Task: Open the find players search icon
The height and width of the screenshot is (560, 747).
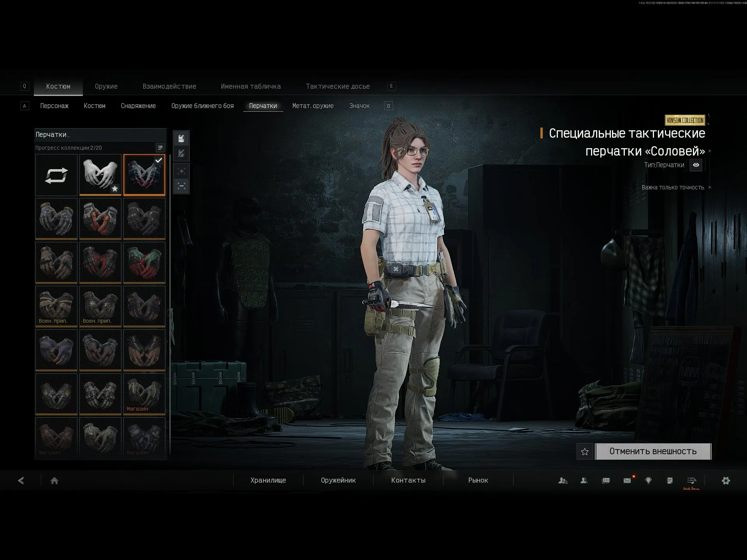Action: (x=563, y=481)
